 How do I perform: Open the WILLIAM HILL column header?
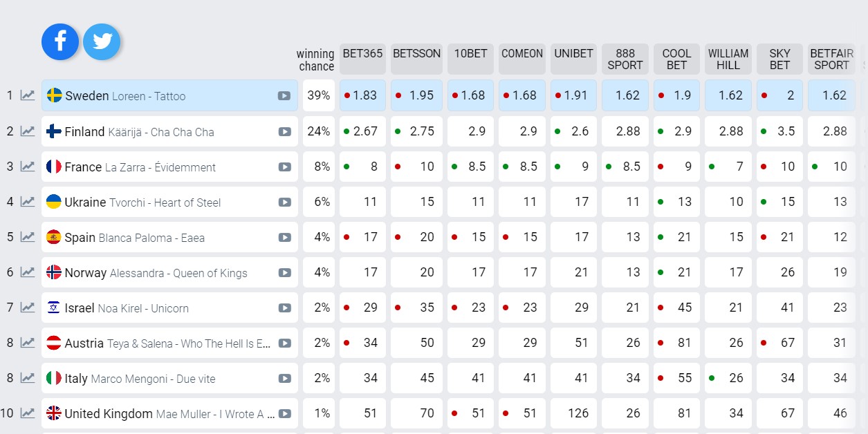728,59
